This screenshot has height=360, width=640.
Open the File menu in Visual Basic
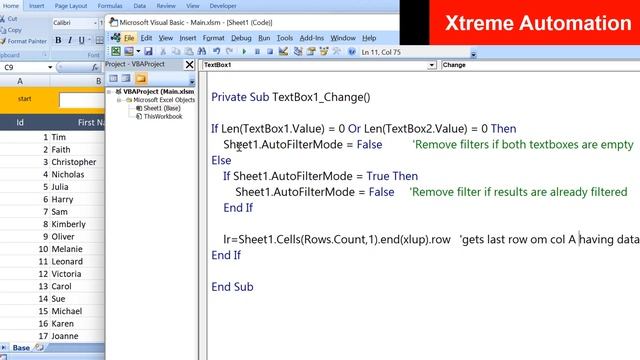(x=129, y=38)
